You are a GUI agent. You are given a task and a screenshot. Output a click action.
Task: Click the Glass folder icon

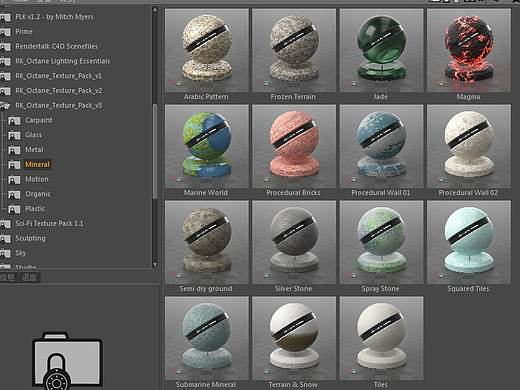pyautogui.click(x=14, y=135)
